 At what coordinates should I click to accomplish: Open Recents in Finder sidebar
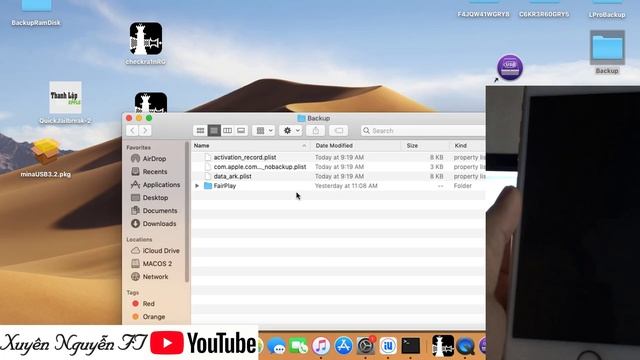coord(154,172)
